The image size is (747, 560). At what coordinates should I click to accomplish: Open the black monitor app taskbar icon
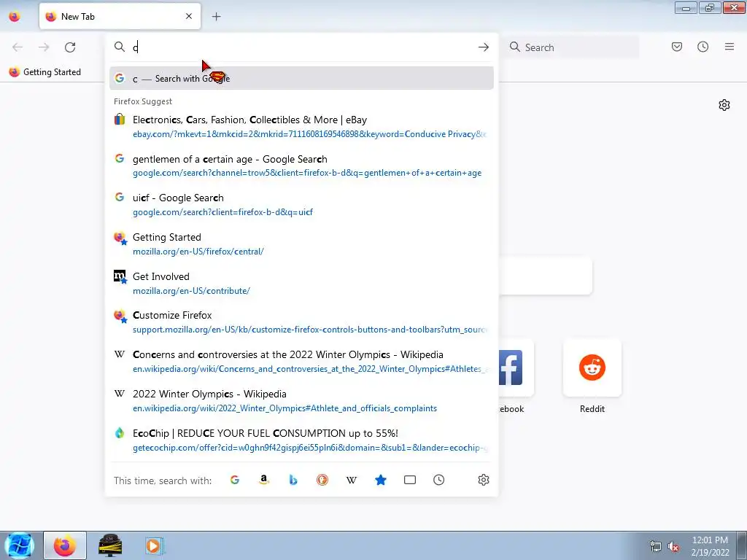pyautogui.click(x=110, y=545)
